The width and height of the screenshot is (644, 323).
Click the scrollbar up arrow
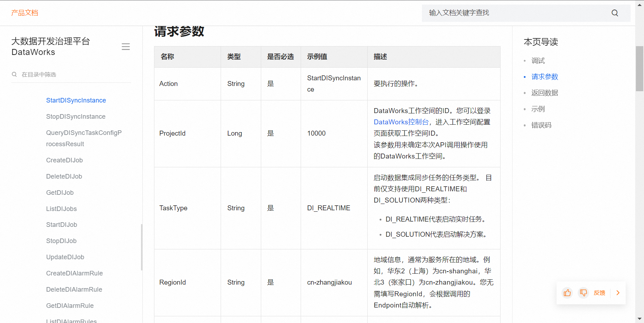coord(639,5)
